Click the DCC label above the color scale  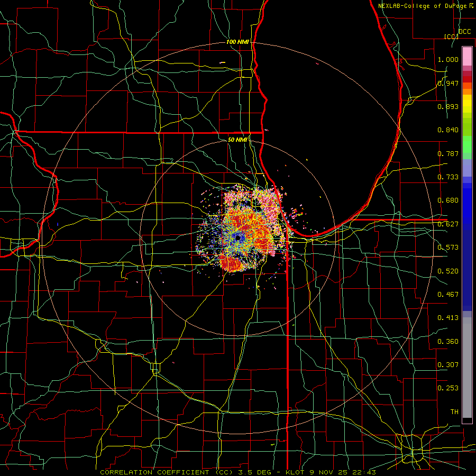[464, 32]
